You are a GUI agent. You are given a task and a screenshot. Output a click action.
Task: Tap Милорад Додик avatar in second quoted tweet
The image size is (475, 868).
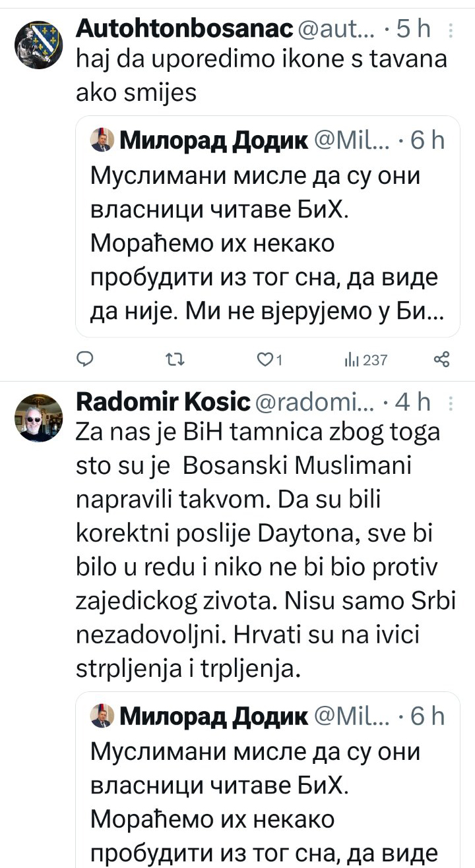101,715
